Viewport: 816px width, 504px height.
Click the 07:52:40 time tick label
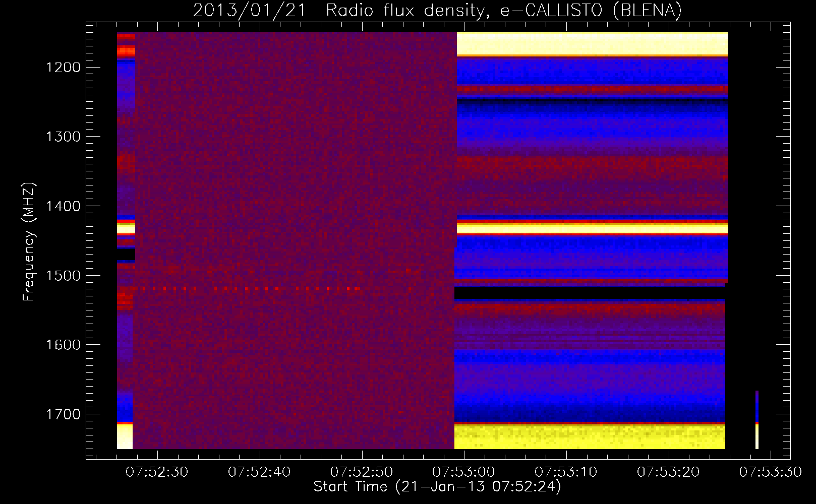259,472
